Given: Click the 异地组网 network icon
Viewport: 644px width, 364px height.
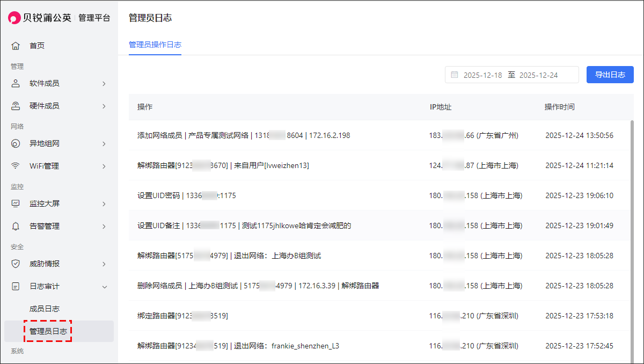Looking at the screenshot, I should (x=16, y=143).
